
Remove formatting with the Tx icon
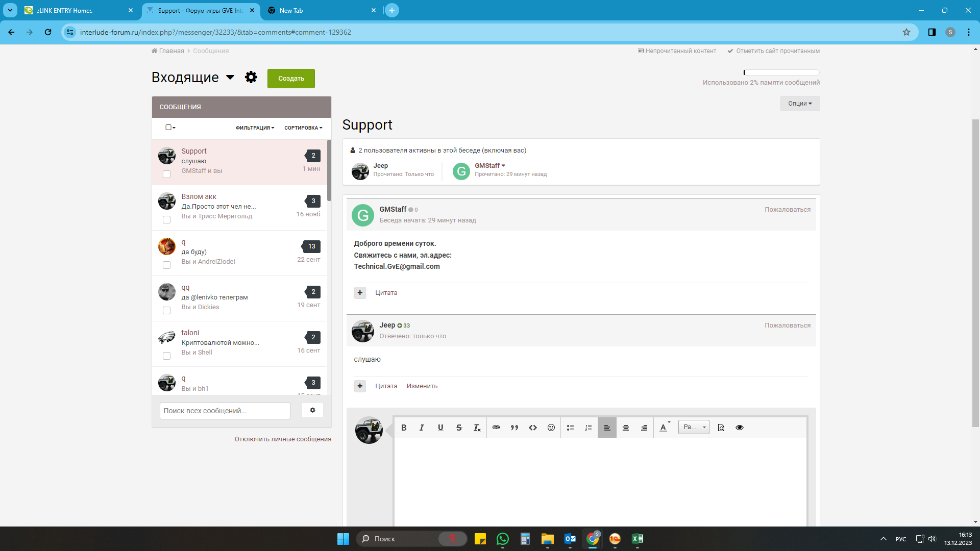click(477, 428)
